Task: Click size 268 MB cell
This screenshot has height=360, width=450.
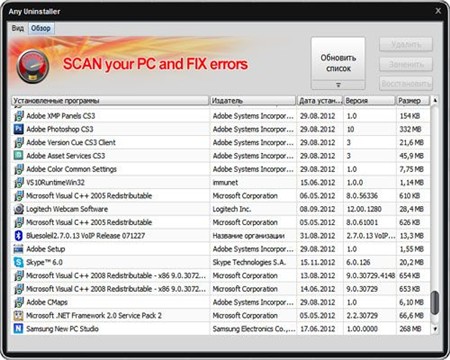Action: pos(411,329)
